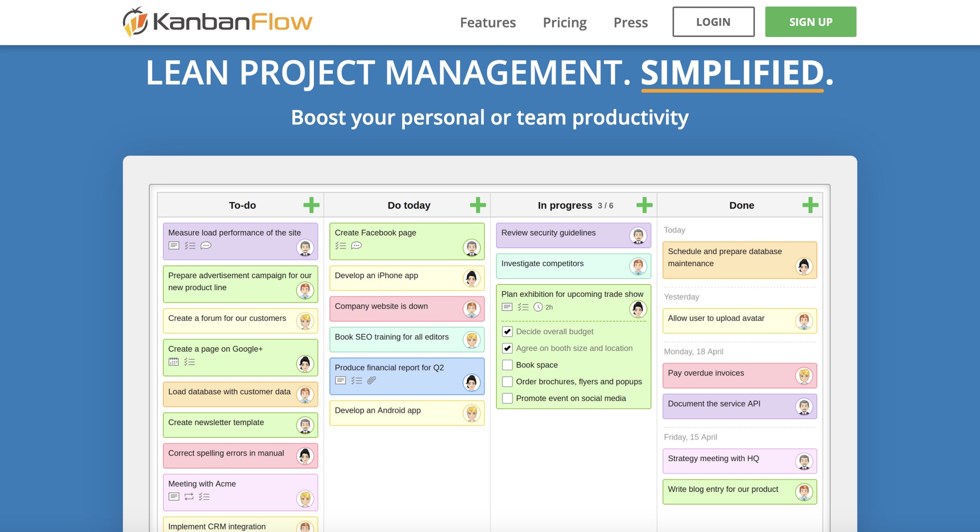The width and height of the screenshot is (980, 532).
Task: Click comment icon on Create Facebook page card
Action: (356, 246)
